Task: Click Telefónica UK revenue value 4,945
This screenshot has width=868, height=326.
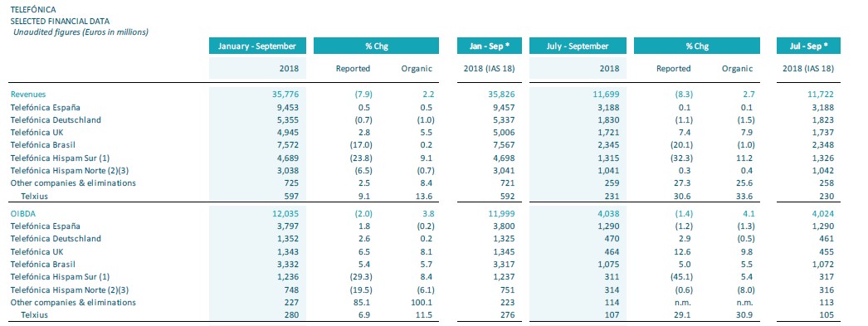Action: pos(288,132)
